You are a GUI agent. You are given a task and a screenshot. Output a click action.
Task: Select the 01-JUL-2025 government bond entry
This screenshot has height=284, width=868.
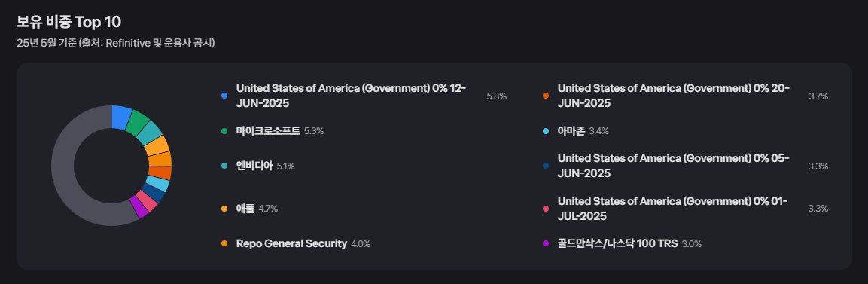[672, 209]
